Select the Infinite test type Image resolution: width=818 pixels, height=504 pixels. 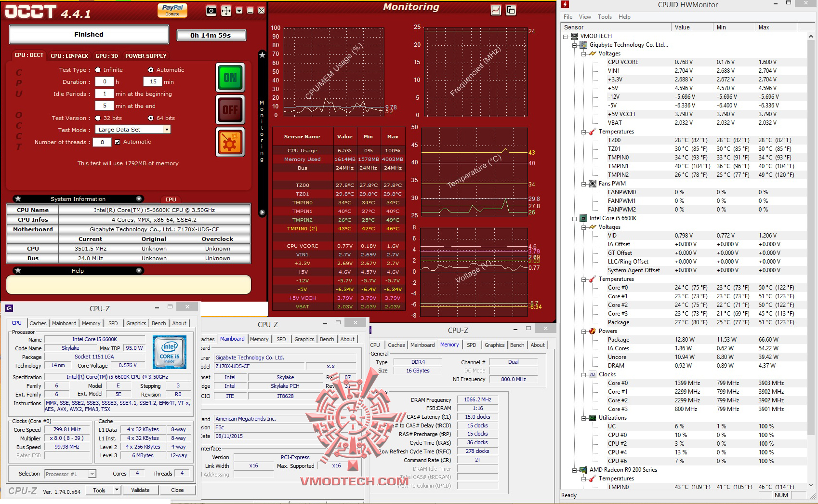pyautogui.click(x=98, y=70)
